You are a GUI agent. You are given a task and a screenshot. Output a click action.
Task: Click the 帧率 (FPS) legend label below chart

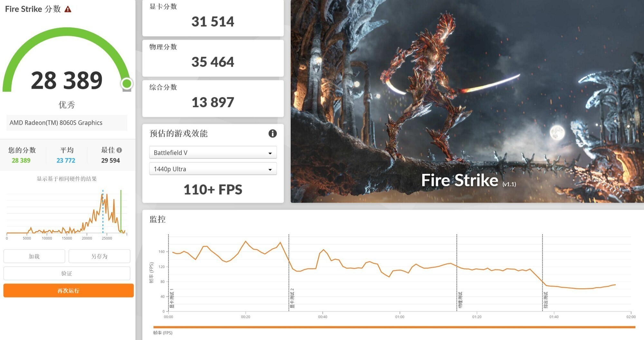click(163, 333)
